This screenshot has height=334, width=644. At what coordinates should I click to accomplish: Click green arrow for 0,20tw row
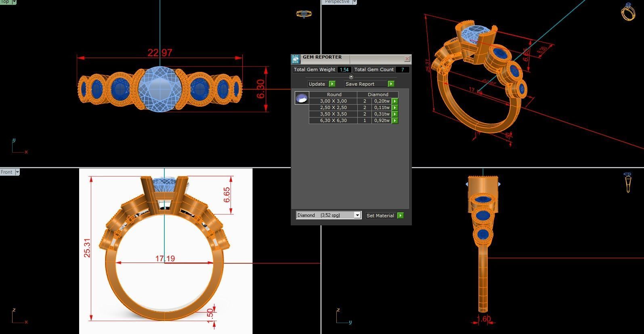[395, 101]
